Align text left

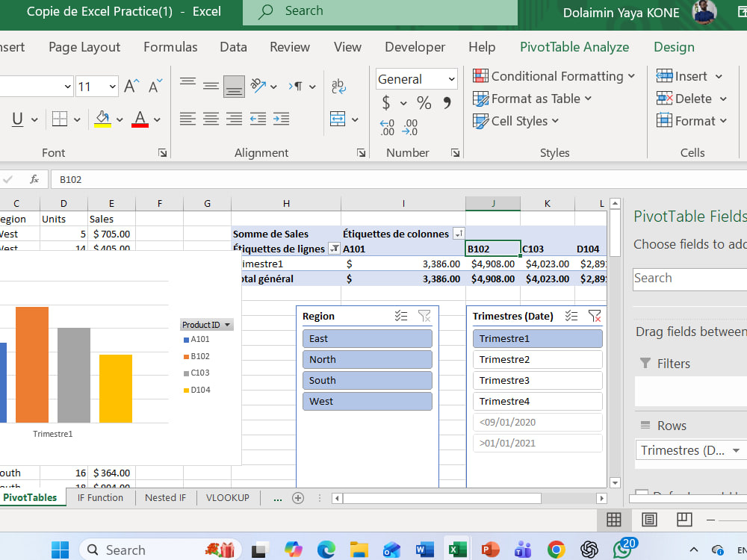tap(187, 119)
